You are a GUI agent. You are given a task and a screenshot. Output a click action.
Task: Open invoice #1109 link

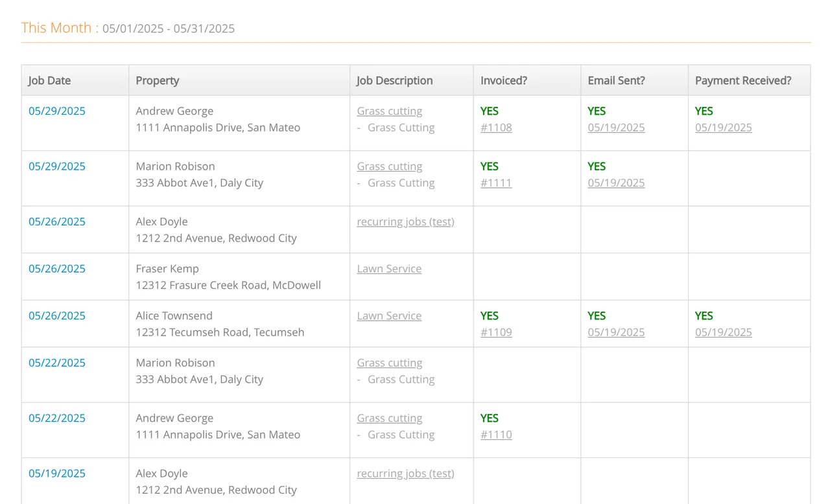click(496, 332)
